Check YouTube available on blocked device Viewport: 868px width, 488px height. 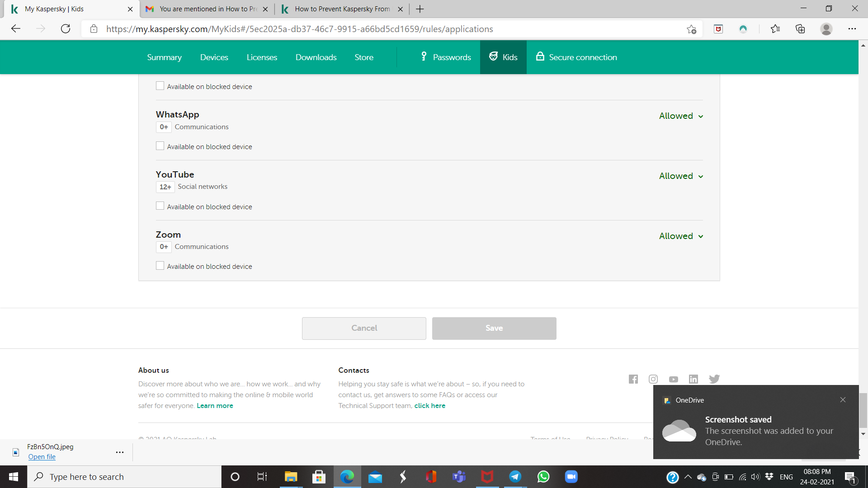[160, 206]
